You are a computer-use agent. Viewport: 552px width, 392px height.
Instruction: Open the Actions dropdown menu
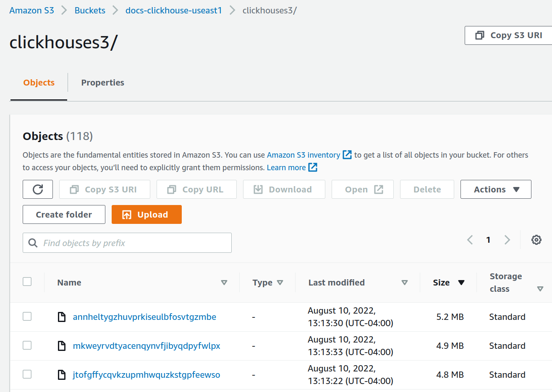point(496,189)
